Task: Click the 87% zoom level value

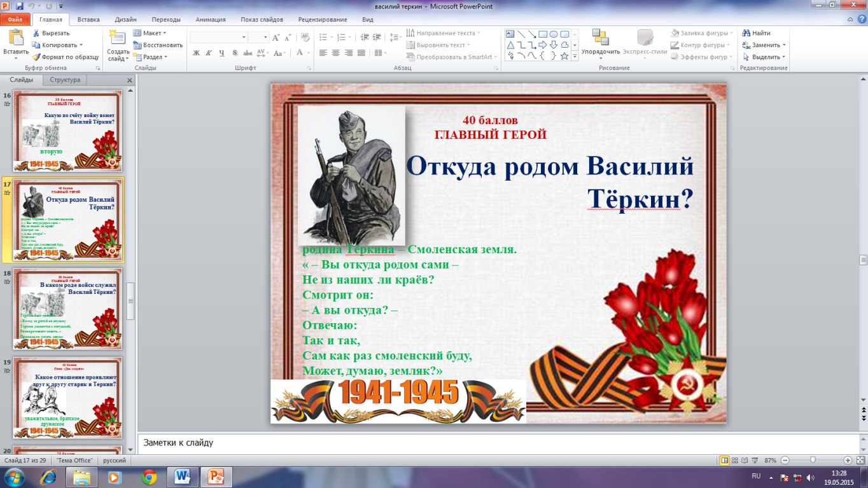Action: 770,460
